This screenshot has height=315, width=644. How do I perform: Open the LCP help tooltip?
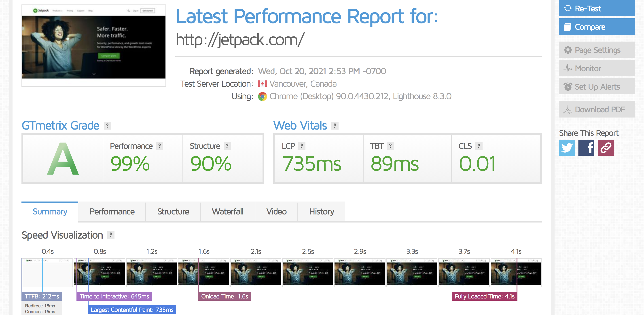tap(303, 146)
